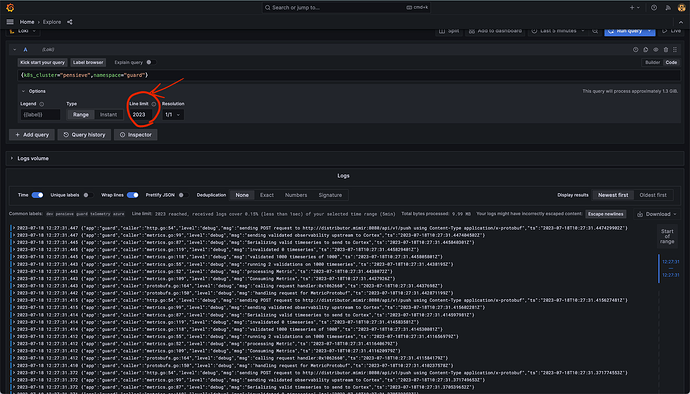Delete query A with trash icon
The image size is (690, 394).
click(x=666, y=50)
